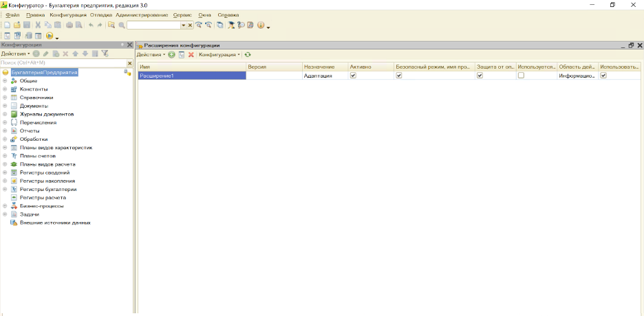Select Планы счетов tree item

coord(38,156)
